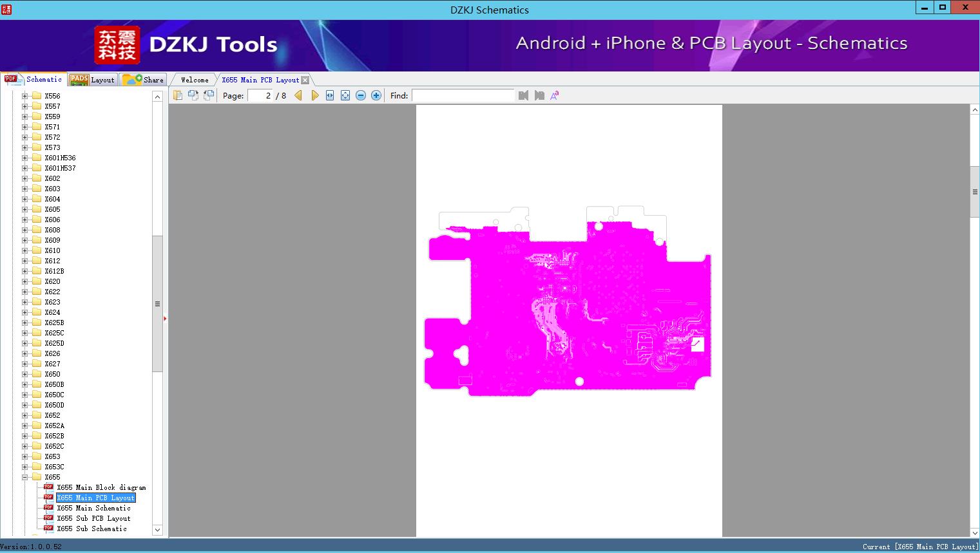Click the document viewer scrollbar thumb
This screenshot has height=553, width=980.
coord(975,191)
